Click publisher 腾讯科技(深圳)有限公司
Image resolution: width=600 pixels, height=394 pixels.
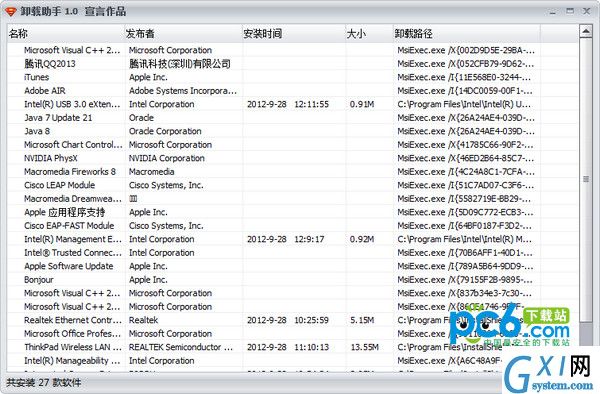180,63
